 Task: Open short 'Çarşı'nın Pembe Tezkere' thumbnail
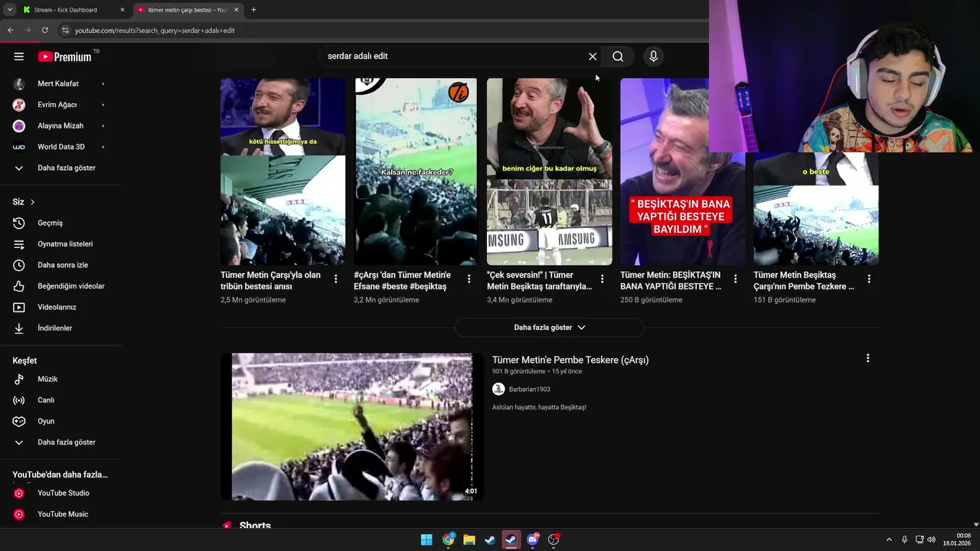[x=815, y=208]
